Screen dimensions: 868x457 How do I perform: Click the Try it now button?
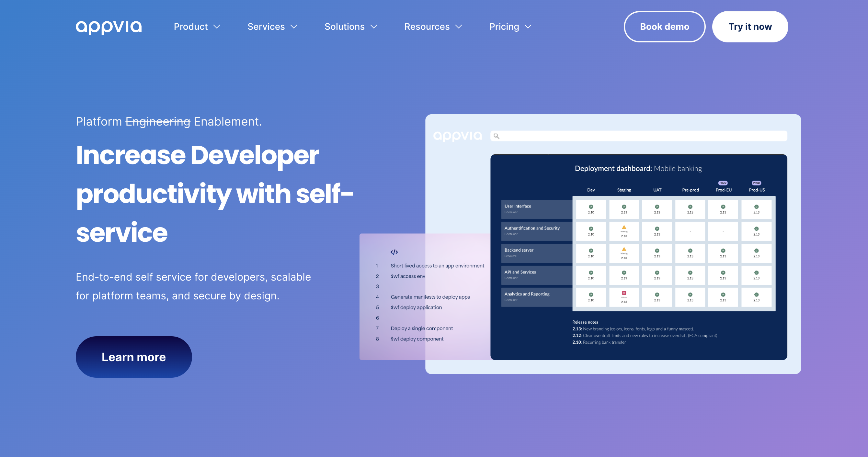click(x=750, y=26)
